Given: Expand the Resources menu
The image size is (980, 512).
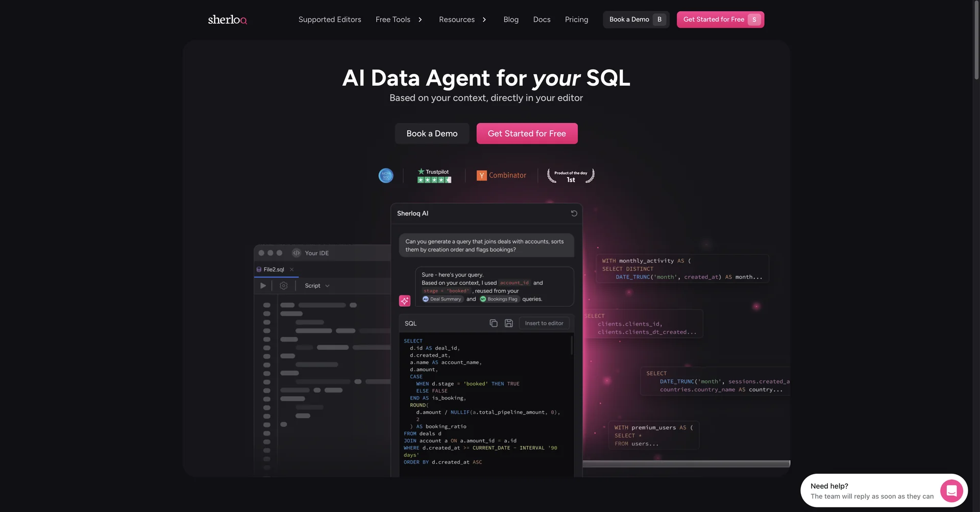Looking at the screenshot, I should pos(462,19).
